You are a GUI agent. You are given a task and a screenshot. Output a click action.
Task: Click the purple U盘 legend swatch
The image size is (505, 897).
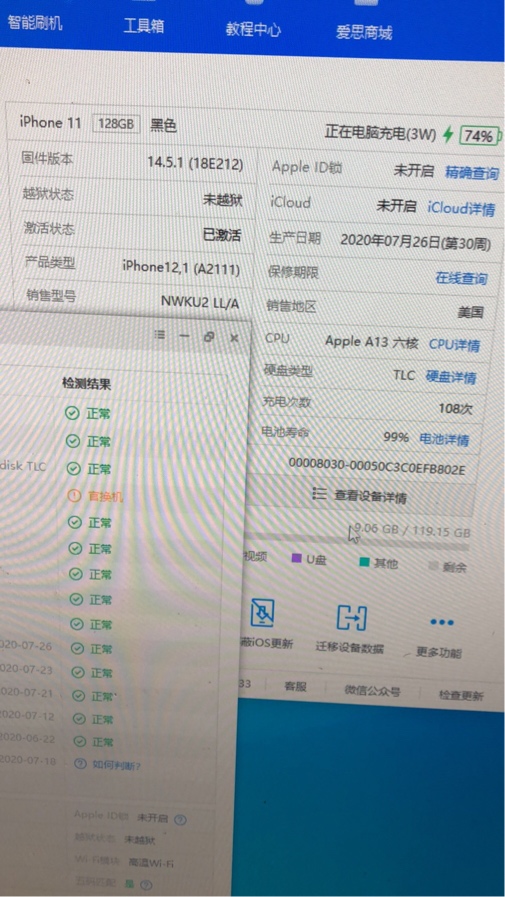296,557
